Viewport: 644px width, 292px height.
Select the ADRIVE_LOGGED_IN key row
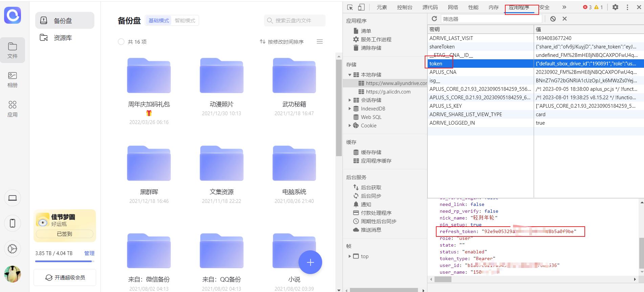535,123
